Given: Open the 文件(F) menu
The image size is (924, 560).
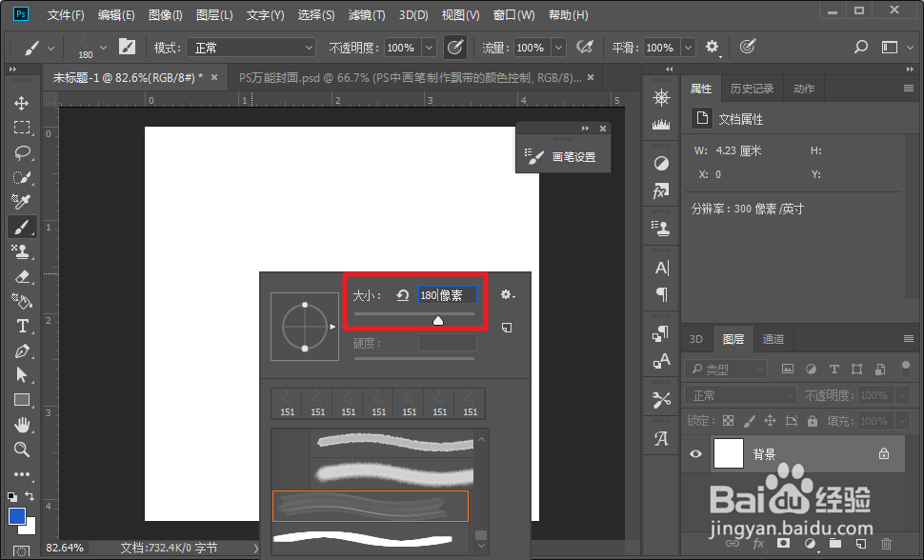Looking at the screenshot, I should coord(66,14).
